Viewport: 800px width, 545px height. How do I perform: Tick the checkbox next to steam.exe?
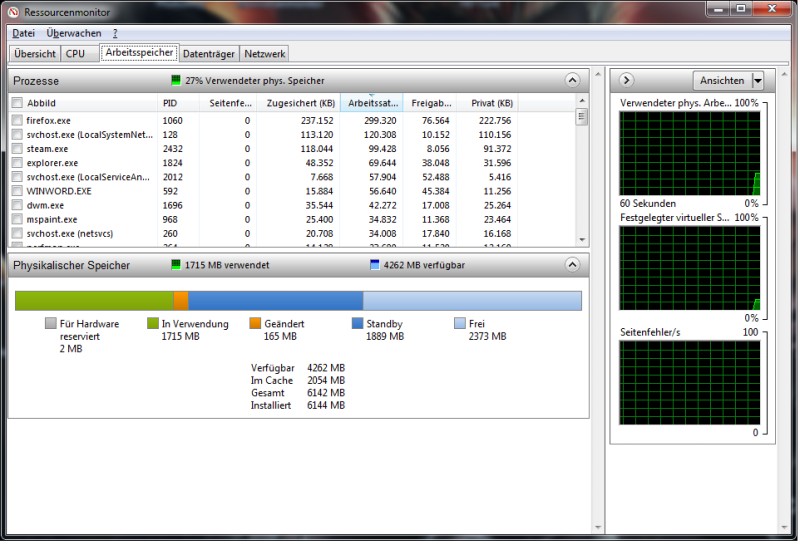coord(17,148)
